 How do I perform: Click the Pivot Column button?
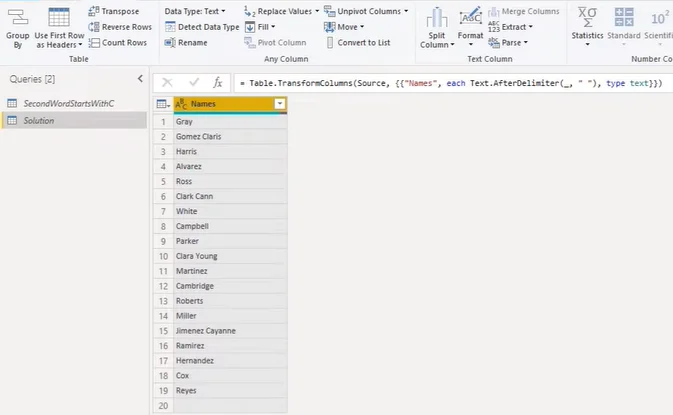[275, 42]
